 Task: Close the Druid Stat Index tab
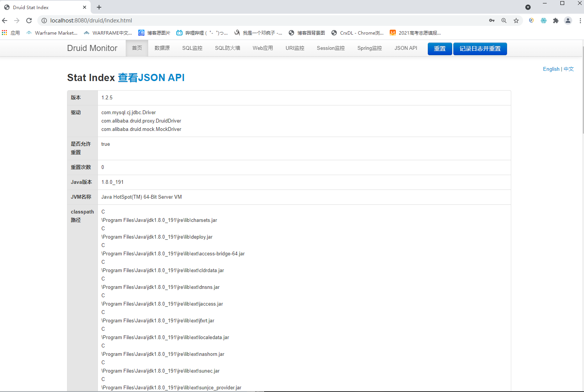pyautogui.click(x=85, y=7)
